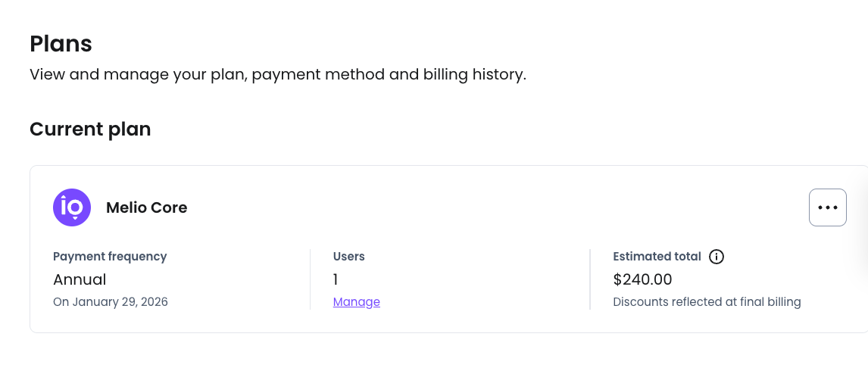The image size is (868, 368).
Task: Click the plan description text under Plans
Action: click(277, 75)
